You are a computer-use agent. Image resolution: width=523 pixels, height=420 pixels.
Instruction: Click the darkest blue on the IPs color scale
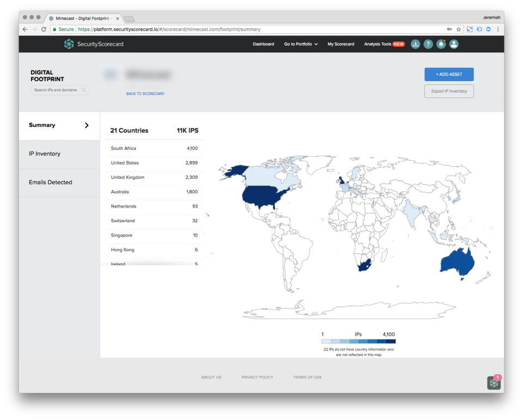point(391,342)
